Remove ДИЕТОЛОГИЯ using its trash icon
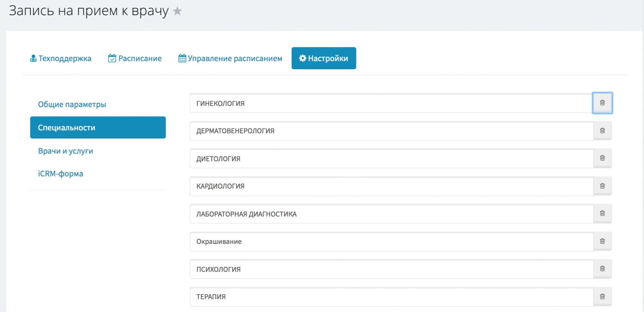The width and height of the screenshot is (644, 312). click(x=602, y=158)
